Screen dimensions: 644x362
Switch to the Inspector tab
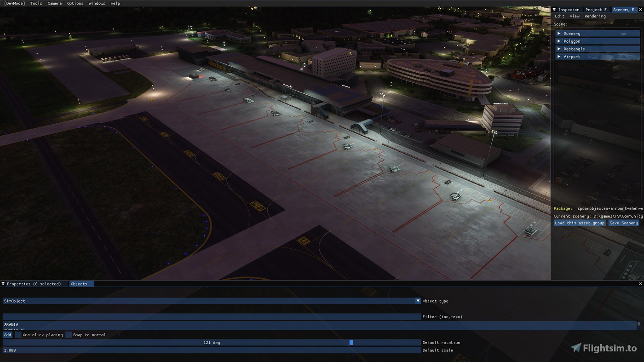click(569, 9)
